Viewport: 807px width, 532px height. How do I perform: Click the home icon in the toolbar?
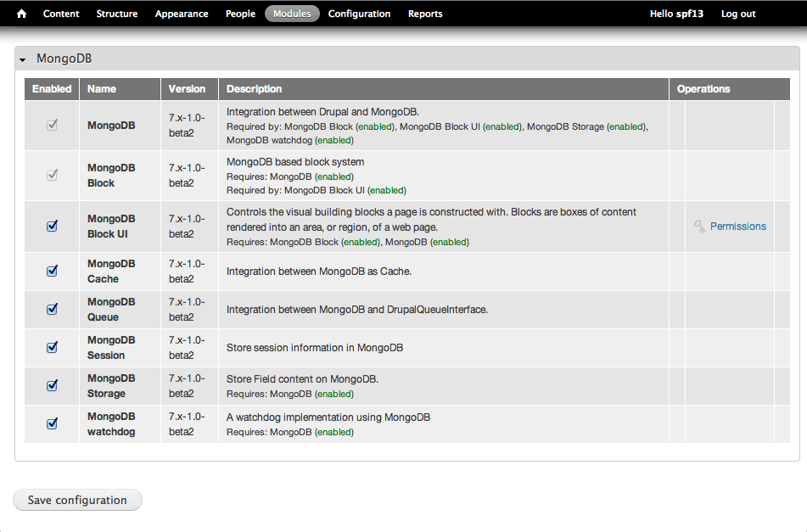[x=20, y=14]
